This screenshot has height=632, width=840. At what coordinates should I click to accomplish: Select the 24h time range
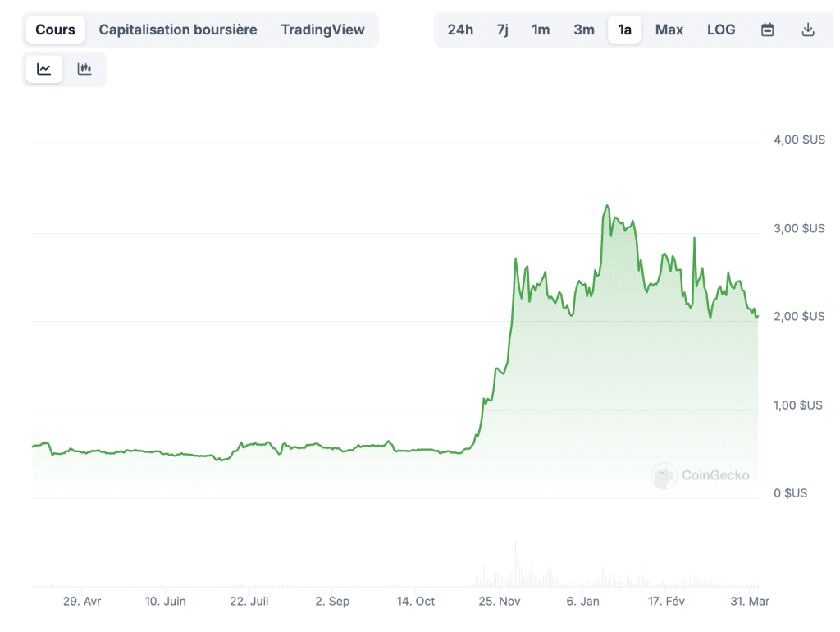[460, 30]
